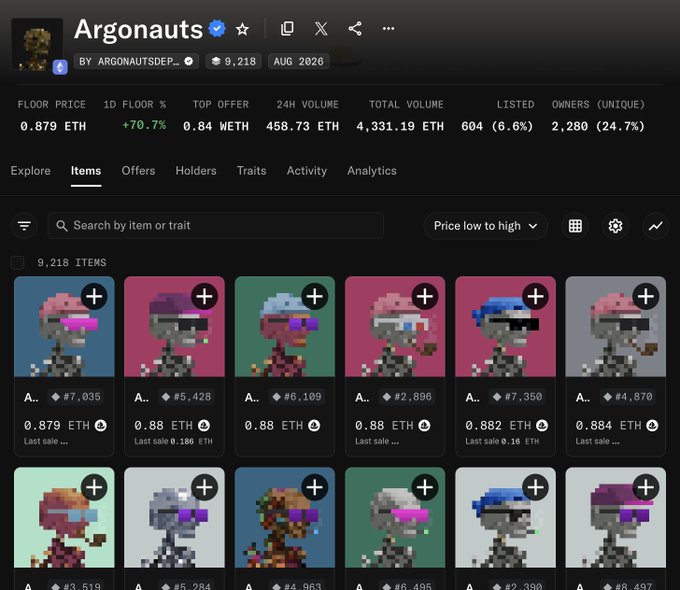Click the 9,218 item count chip
Screen dimensions: 680x590
tap(233, 62)
